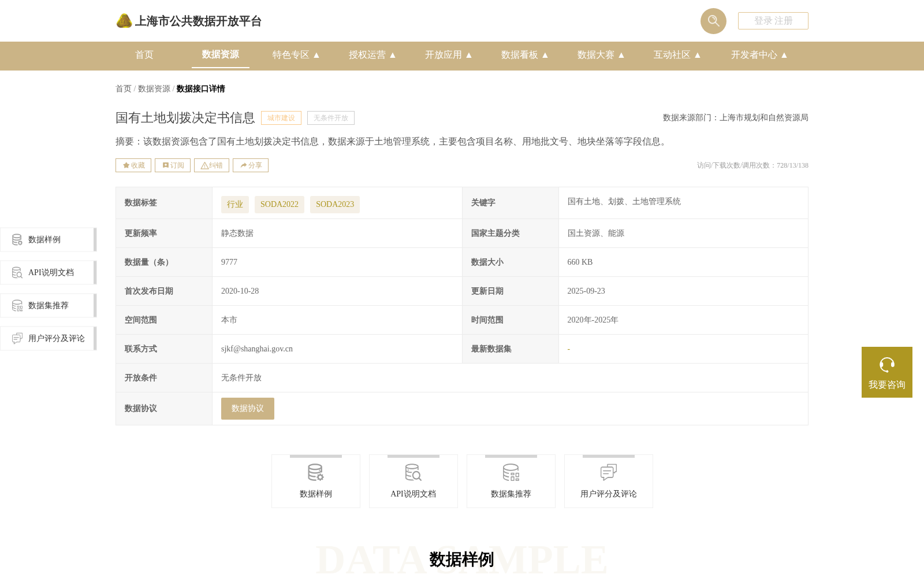The image size is (924, 578).
Task: Click the star 收藏 button
Action: pyautogui.click(x=133, y=165)
